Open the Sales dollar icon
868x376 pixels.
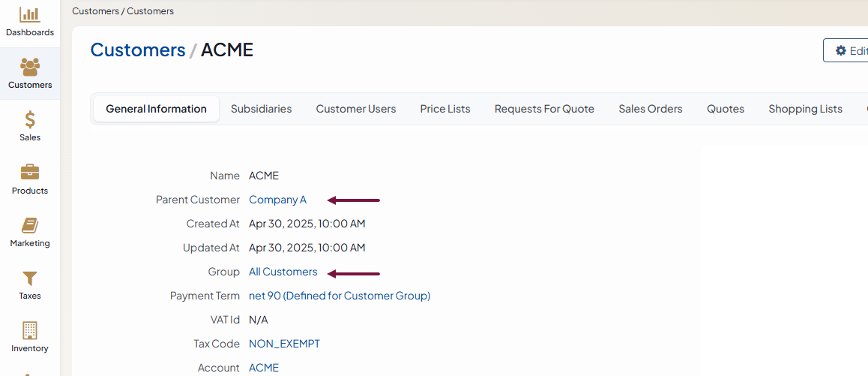[30, 120]
